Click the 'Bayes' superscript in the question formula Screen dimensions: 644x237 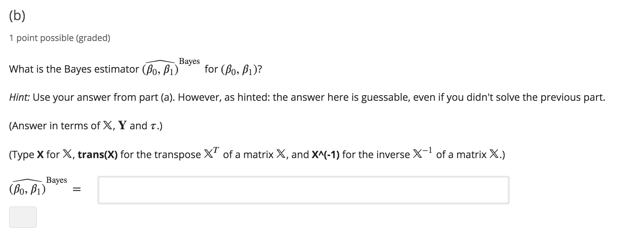point(189,61)
